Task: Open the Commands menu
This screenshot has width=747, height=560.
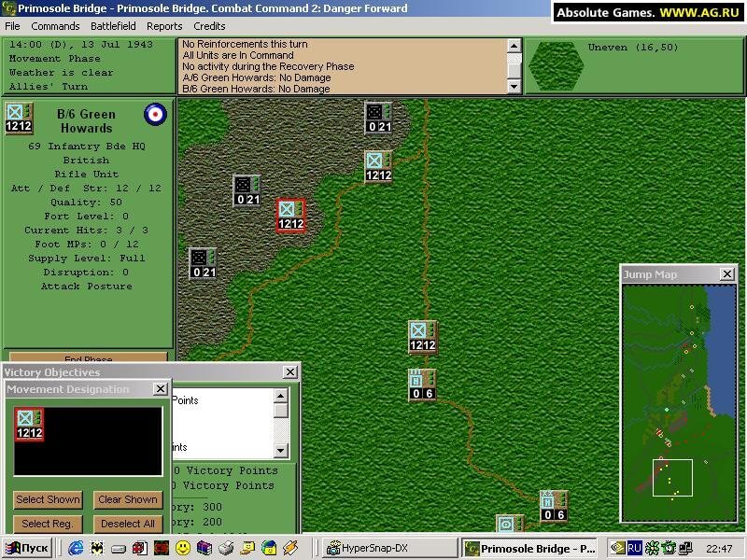Action: click(x=55, y=26)
